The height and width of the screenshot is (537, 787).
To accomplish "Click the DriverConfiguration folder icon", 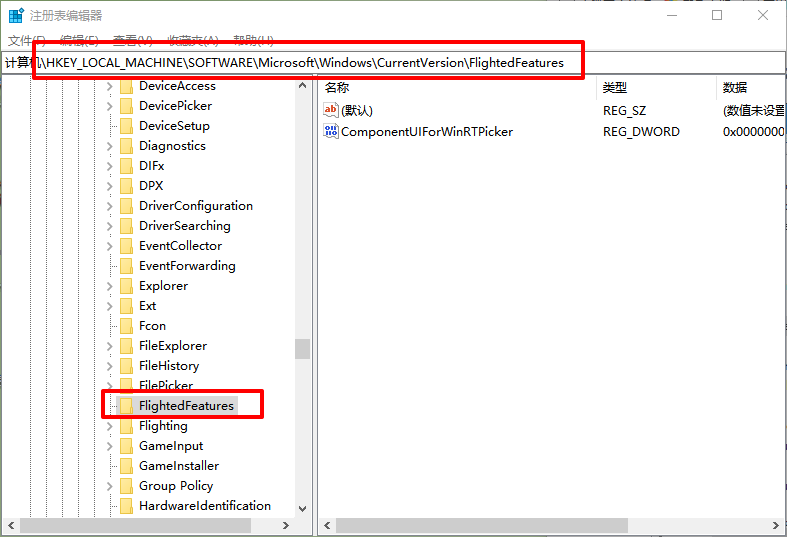I will click(x=126, y=206).
